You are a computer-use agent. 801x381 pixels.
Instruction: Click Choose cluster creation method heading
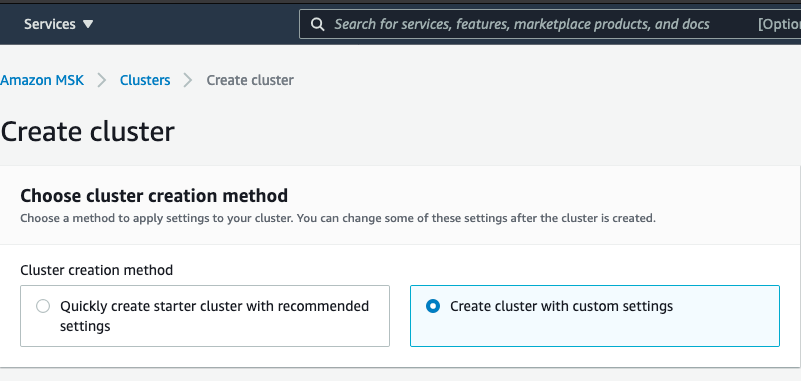coord(154,196)
